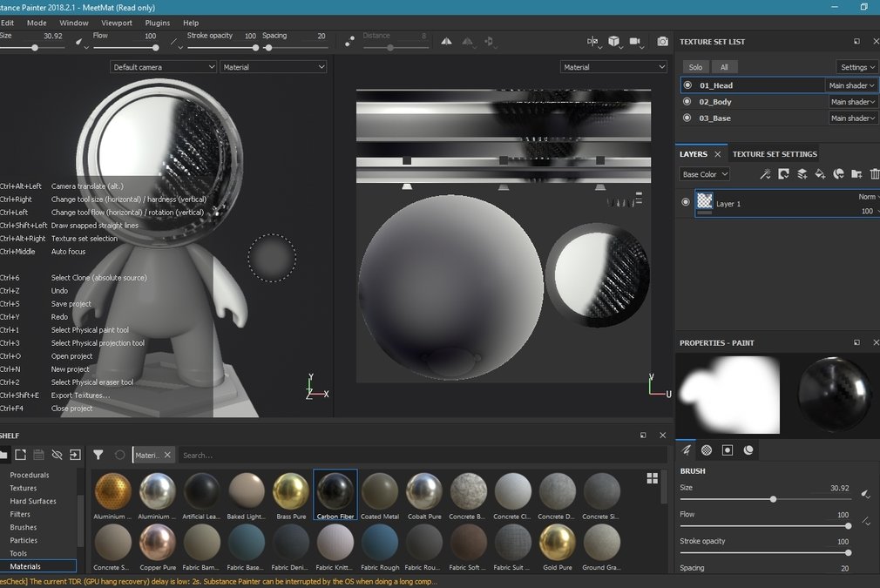Image resolution: width=880 pixels, height=588 pixels.
Task: Open Layer 1 blending mode Norm dropdown
Action: click(869, 196)
